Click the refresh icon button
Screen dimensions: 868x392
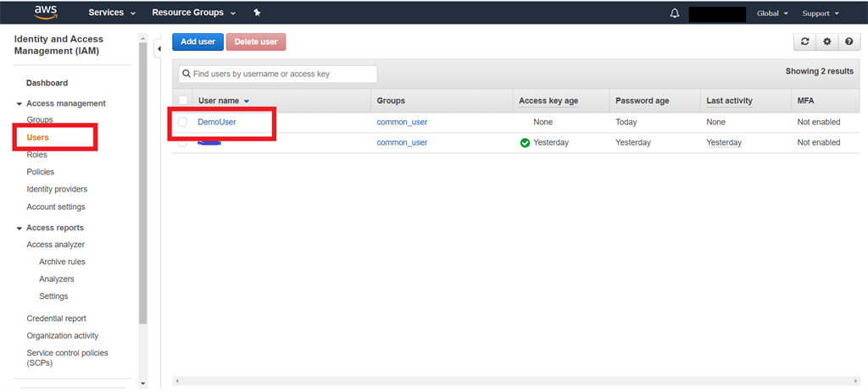coord(805,41)
